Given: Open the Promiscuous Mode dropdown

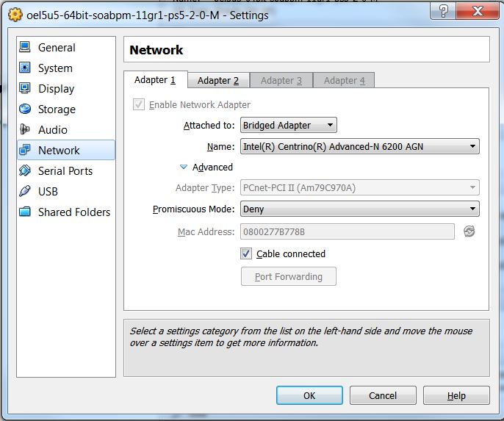Looking at the screenshot, I should click(360, 209).
